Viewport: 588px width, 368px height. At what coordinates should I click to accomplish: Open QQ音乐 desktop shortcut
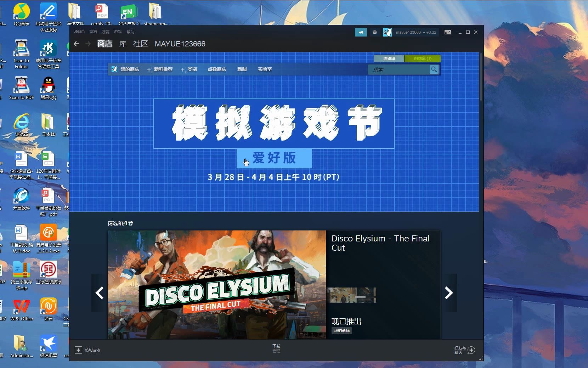click(22, 14)
